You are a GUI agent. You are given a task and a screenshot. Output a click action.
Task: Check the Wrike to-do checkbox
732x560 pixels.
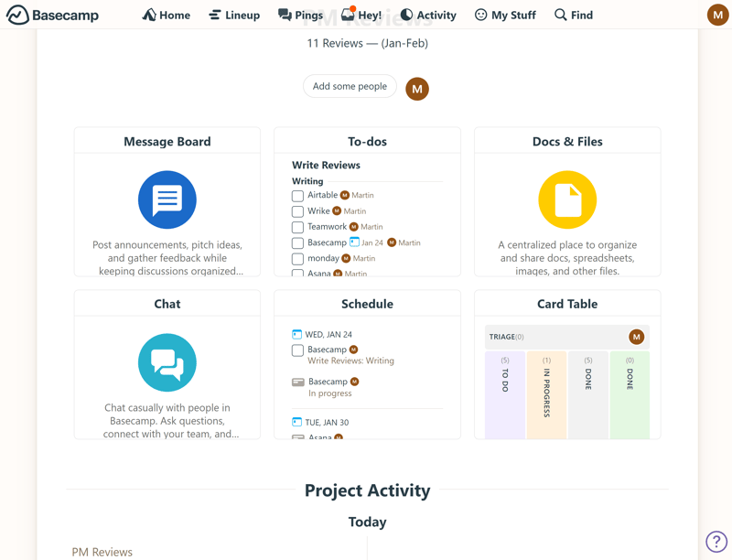click(297, 211)
